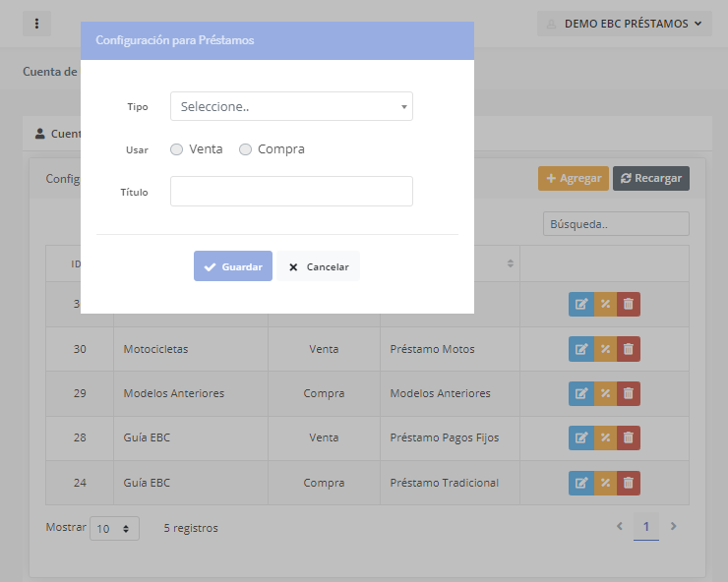Click Cancelar to dismiss the dialog
This screenshot has height=582, width=728.
(x=318, y=266)
